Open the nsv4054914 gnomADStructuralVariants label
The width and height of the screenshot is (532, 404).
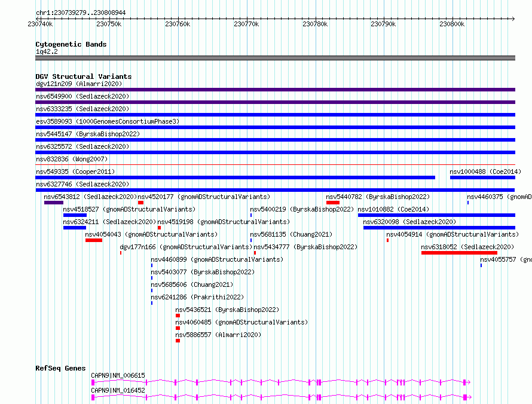coord(452,234)
